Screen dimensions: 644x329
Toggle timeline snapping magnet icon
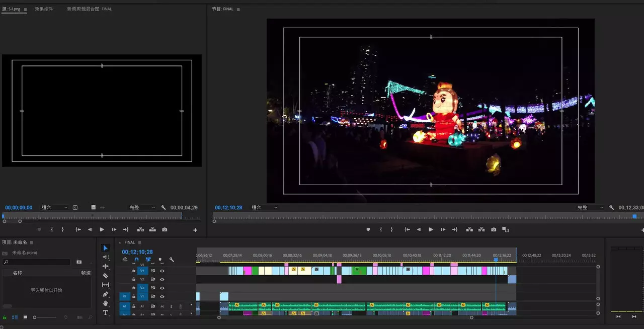click(x=136, y=260)
